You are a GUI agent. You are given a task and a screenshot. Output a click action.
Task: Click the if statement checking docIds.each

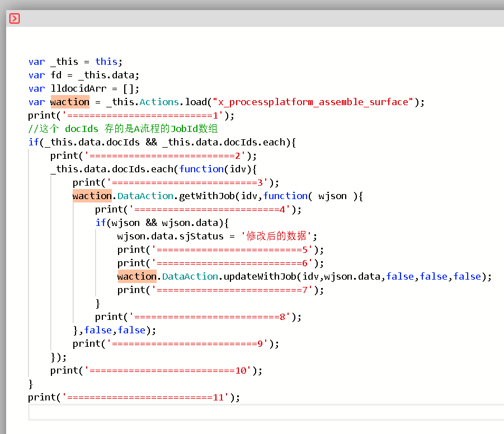(162, 142)
